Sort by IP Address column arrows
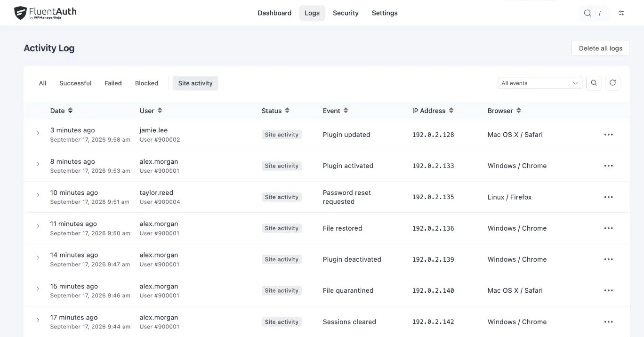644x337 pixels. point(451,111)
